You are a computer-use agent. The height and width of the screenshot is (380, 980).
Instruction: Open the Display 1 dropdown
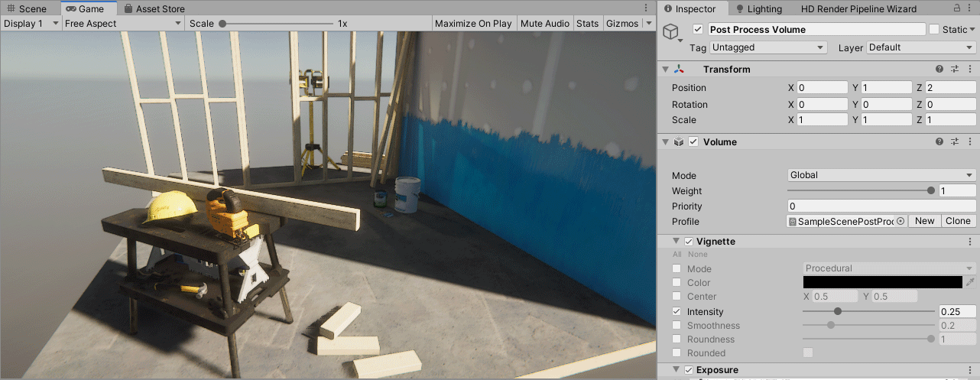point(31,23)
